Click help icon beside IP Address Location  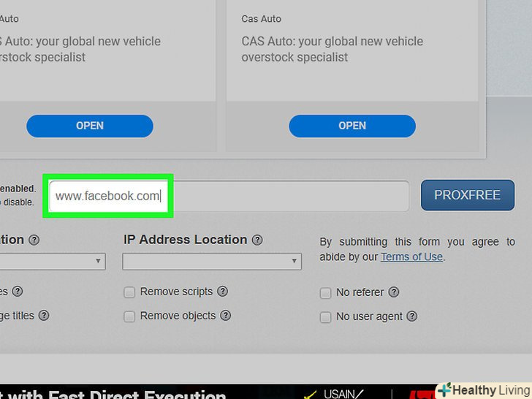tap(257, 240)
